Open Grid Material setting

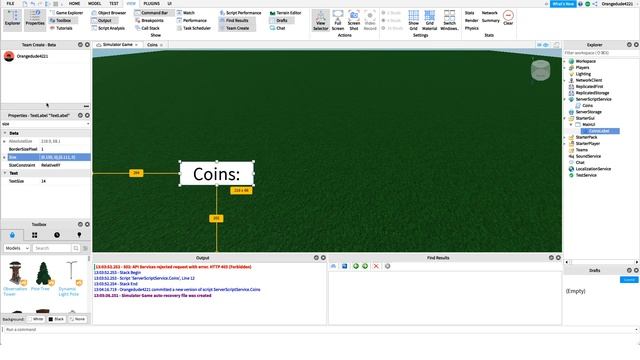tap(429, 20)
